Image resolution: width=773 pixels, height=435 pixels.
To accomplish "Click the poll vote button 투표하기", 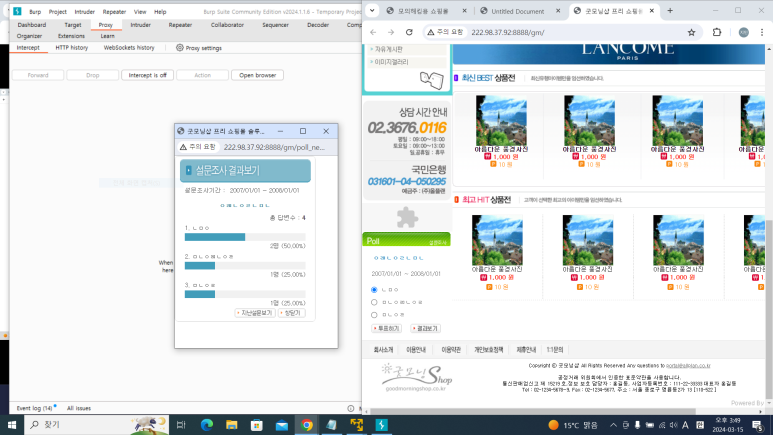I will pos(386,328).
